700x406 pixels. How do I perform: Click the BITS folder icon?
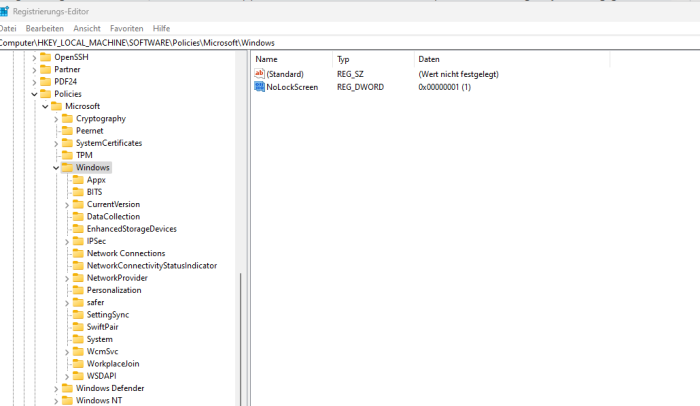78,192
